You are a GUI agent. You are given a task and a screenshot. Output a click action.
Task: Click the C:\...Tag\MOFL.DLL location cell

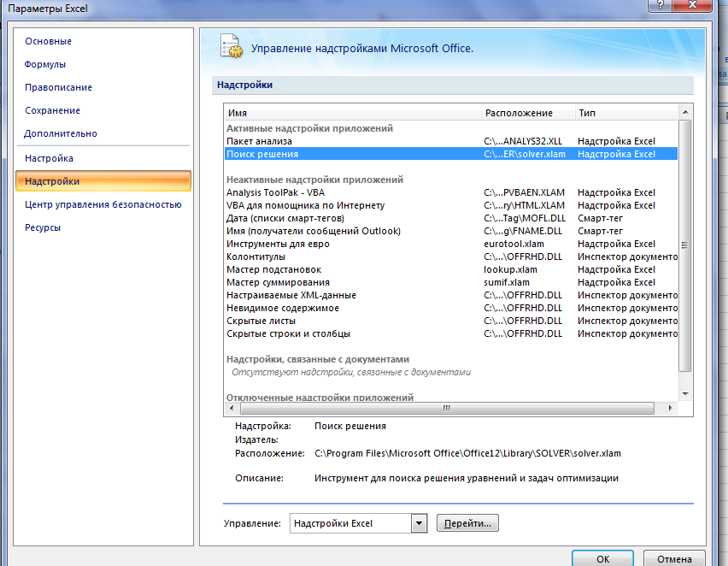[525, 218]
